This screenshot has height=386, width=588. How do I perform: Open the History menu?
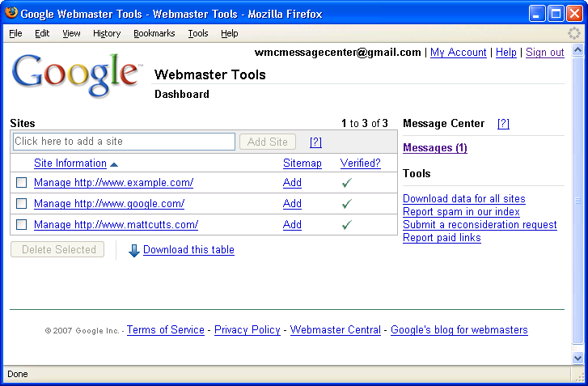[107, 33]
